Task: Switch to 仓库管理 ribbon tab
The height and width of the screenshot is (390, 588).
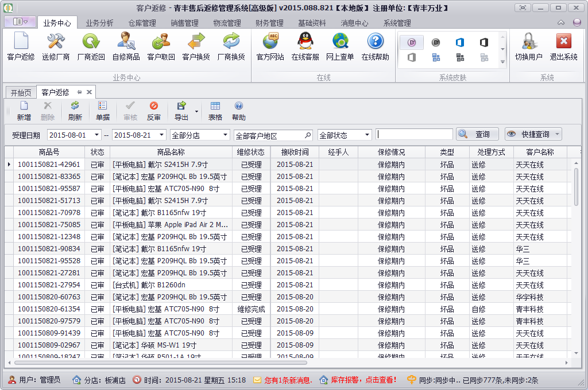Action: click(x=142, y=23)
